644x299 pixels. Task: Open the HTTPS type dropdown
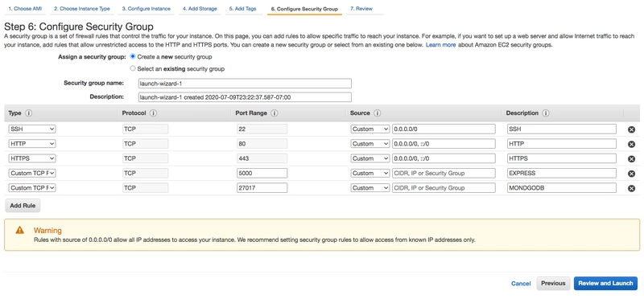pos(32,158)
